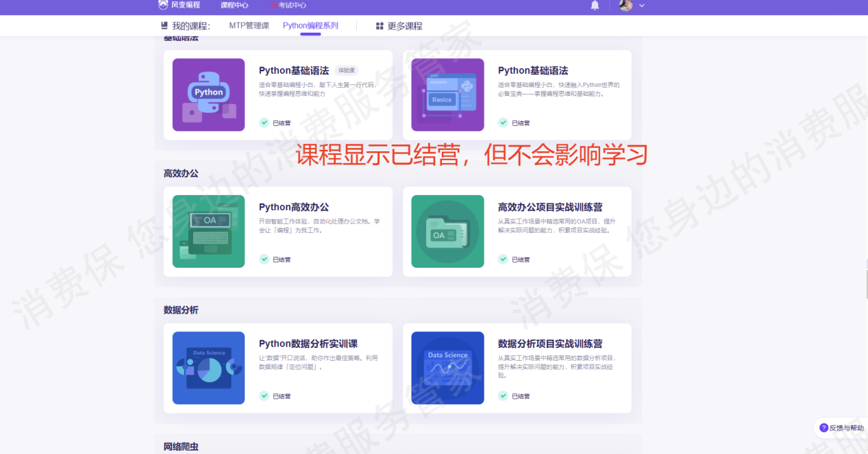Click the 反馈与帮助 question mark icon
This screenshot has height=454, width=868.
tap(823, 427)
